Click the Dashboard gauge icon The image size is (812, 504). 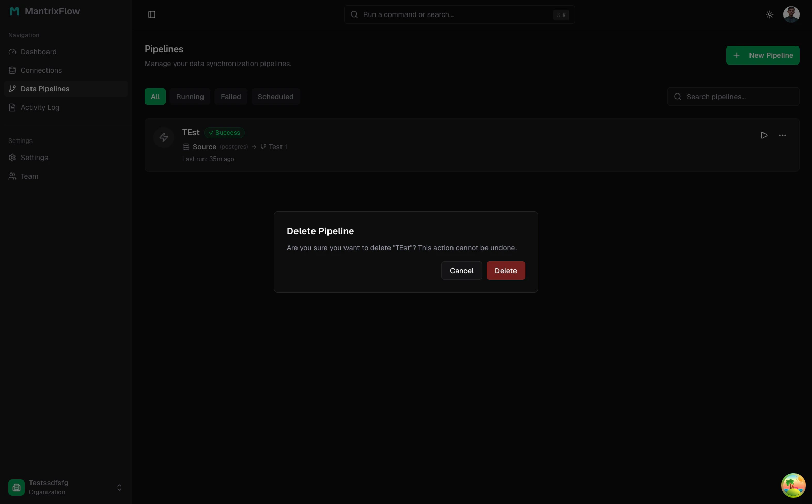(12, 52)
